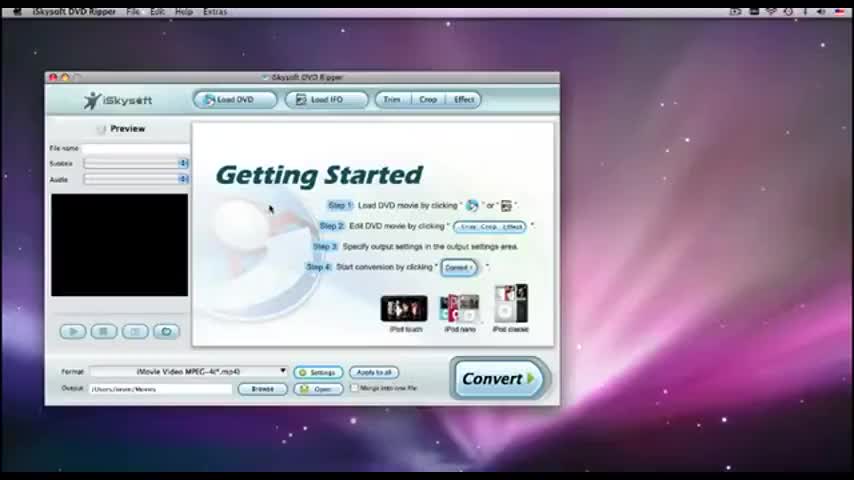Click the Browse button
The height and width of the screenshot is (480, 854).
[x=263, y=389]
